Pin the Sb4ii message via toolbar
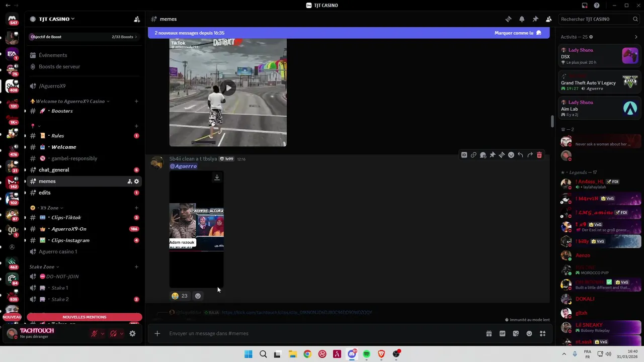This screenshot has height=362, width=644. pos(493,155)
